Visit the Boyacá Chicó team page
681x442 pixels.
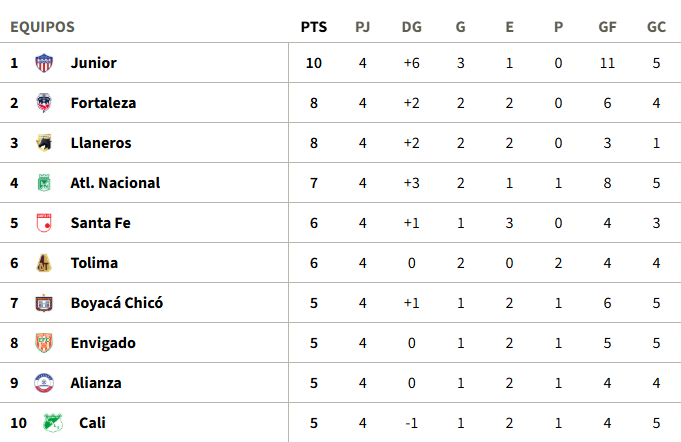117,303
